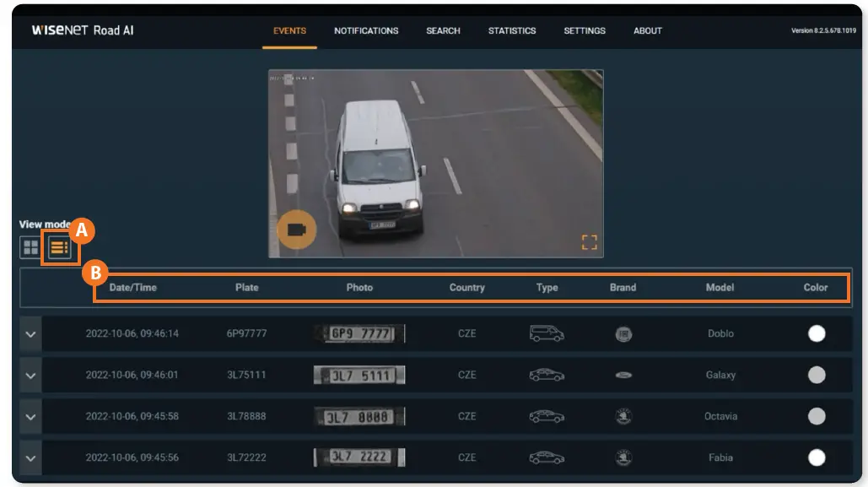This screenshot has height=487, width=868.
Task: Click the car type icon for 3L75111
Action: point(547,375)
